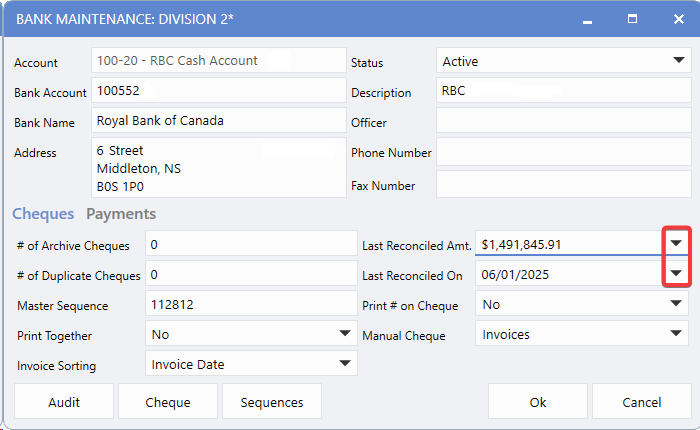Maximize the Bank Maintenance window
Screen dimensions: 700x430
tap(632, 19)
